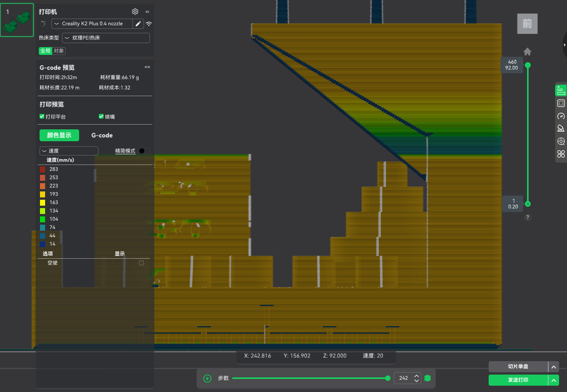Select plate 1 thumbnail

click(17, 20)
